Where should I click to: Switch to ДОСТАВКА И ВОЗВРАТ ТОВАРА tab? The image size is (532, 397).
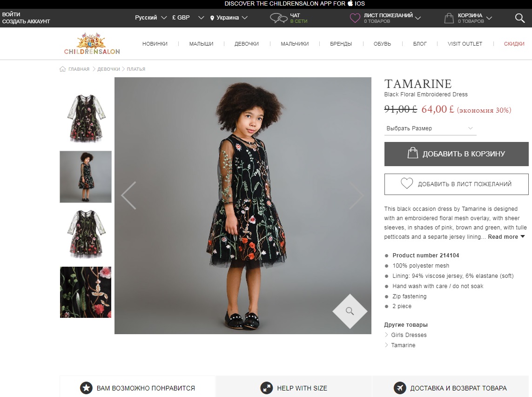[451, 386]
